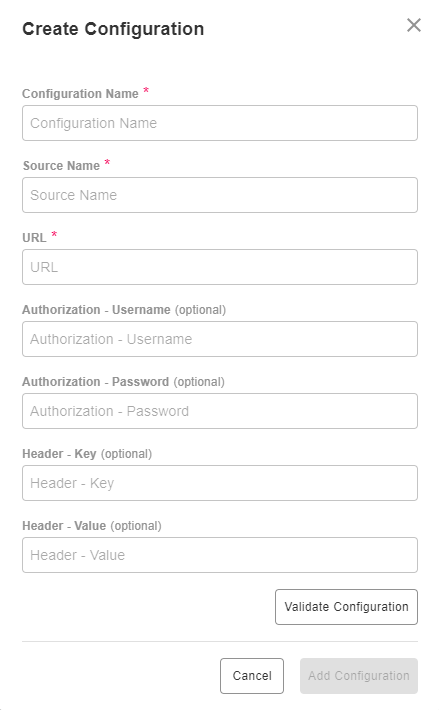Cancel the configuration creation
The height and width of the screenshot is (710, 439).
(252, 676)
